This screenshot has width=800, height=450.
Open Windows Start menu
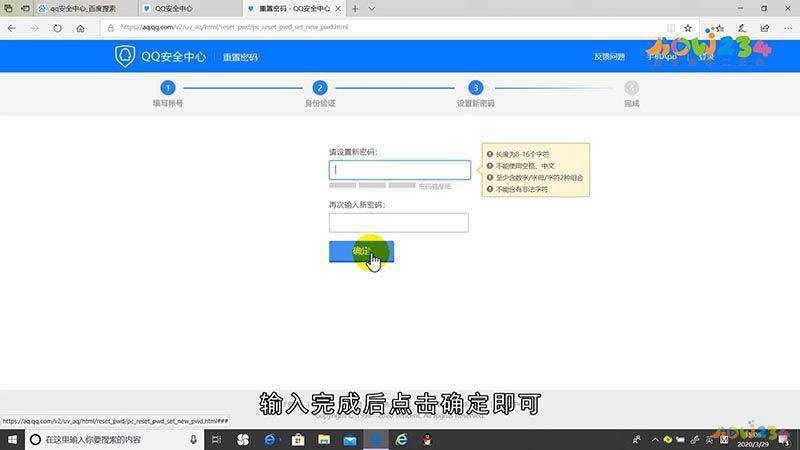click(12, 439)
